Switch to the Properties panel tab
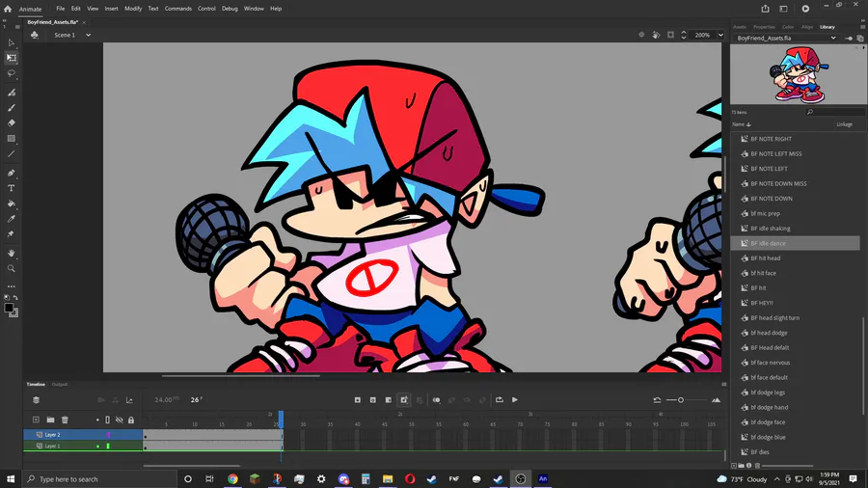This screenshot has height=488, width=868. pyautogui.click(x=764, y=27)
